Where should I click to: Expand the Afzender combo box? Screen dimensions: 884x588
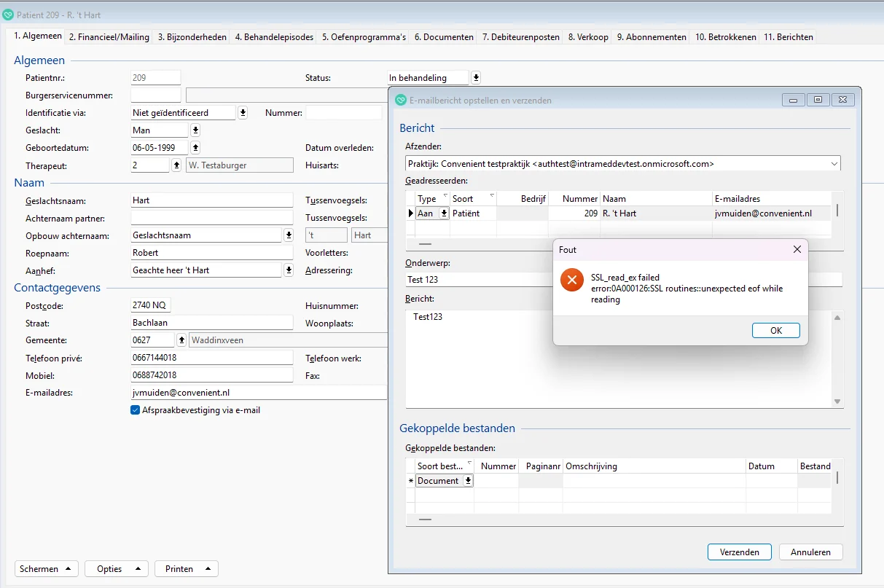(x=834, y=164)
